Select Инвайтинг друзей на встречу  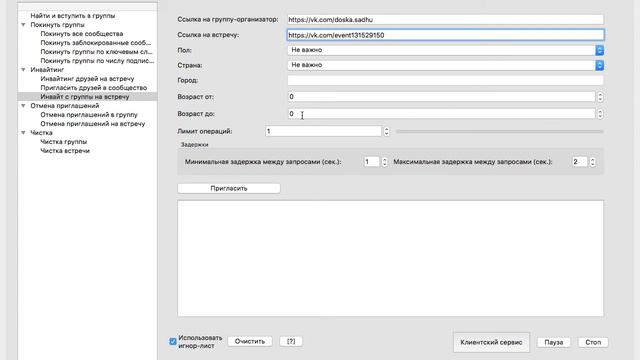tap(87, 79)
